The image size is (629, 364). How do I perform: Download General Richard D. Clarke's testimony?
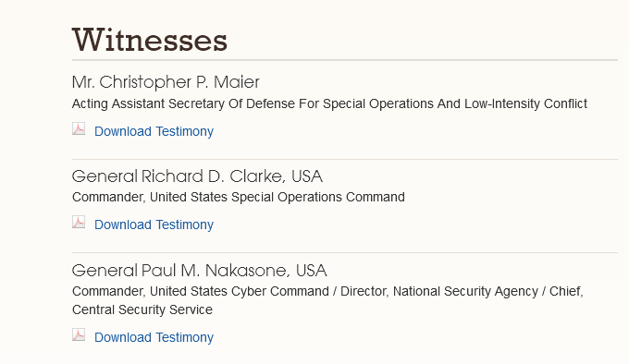(154, 224)
